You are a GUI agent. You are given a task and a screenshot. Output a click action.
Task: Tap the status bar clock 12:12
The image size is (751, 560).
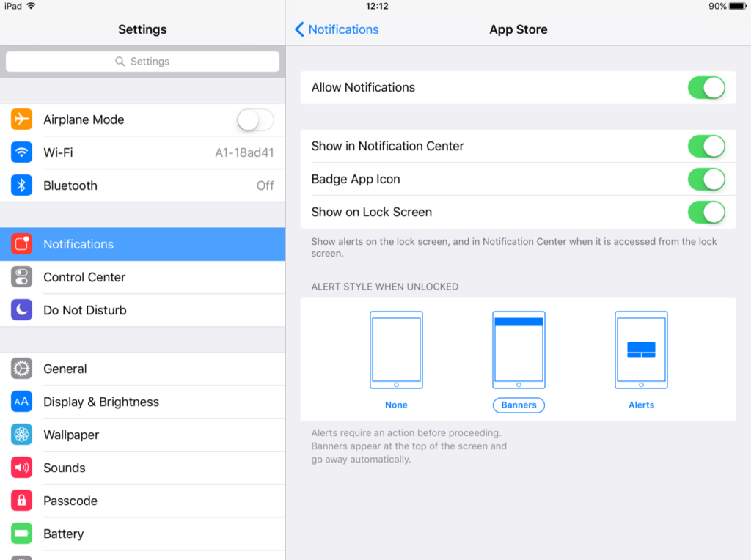click(377, 6)
